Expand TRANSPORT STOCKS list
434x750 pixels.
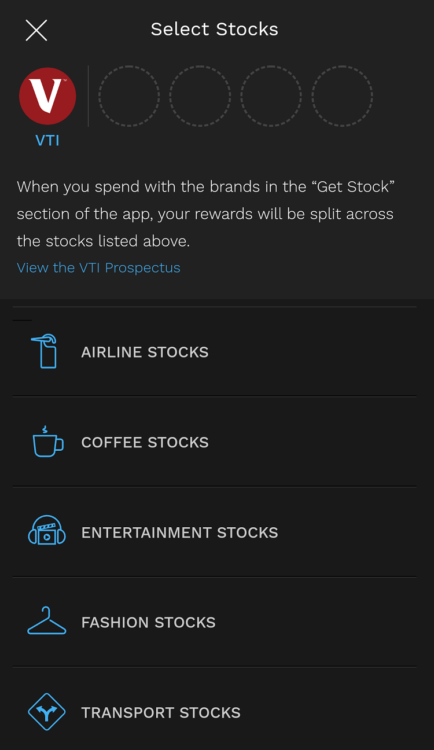(214, 709)
